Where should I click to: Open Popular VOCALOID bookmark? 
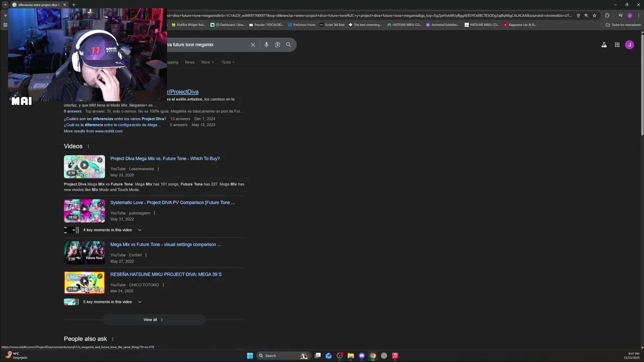[267, 25]
